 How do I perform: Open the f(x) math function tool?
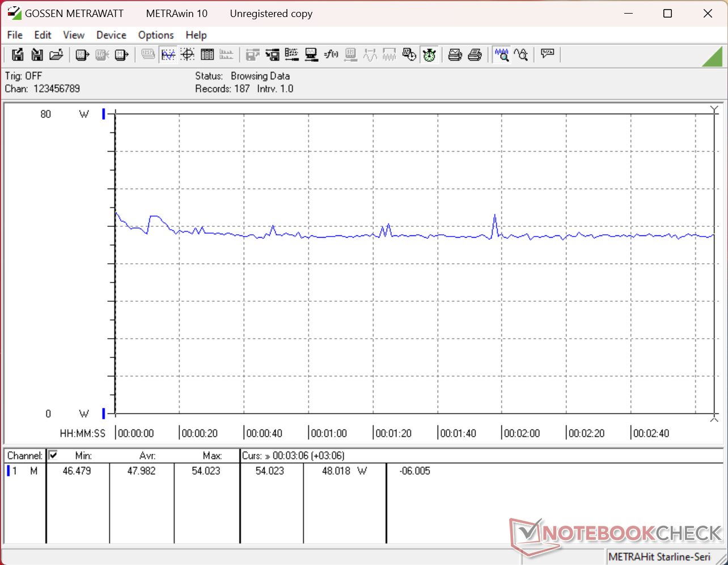click(x=331, y=54)
